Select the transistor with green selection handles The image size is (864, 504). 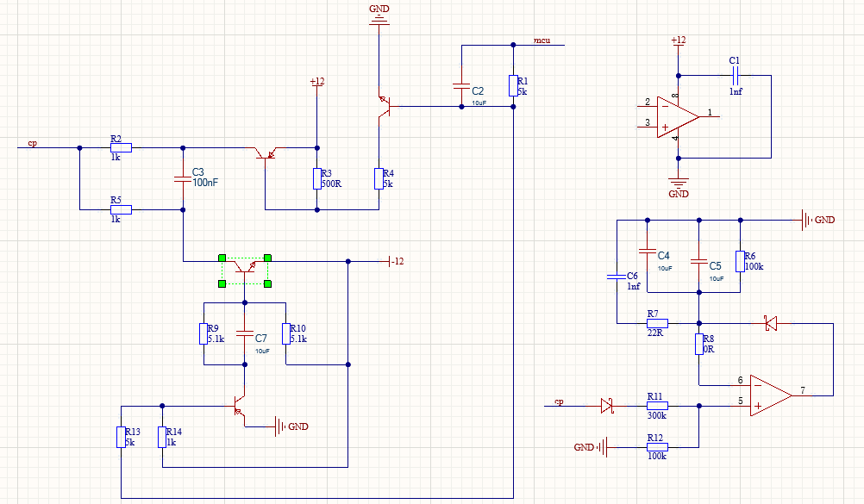pos(245,266)
